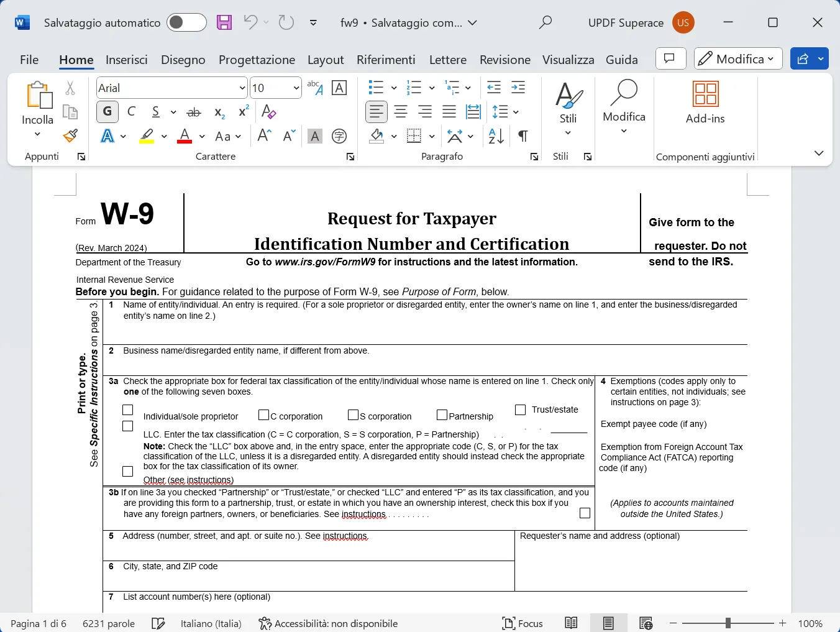Open highlight color dropdown arrow

[164, 136]
